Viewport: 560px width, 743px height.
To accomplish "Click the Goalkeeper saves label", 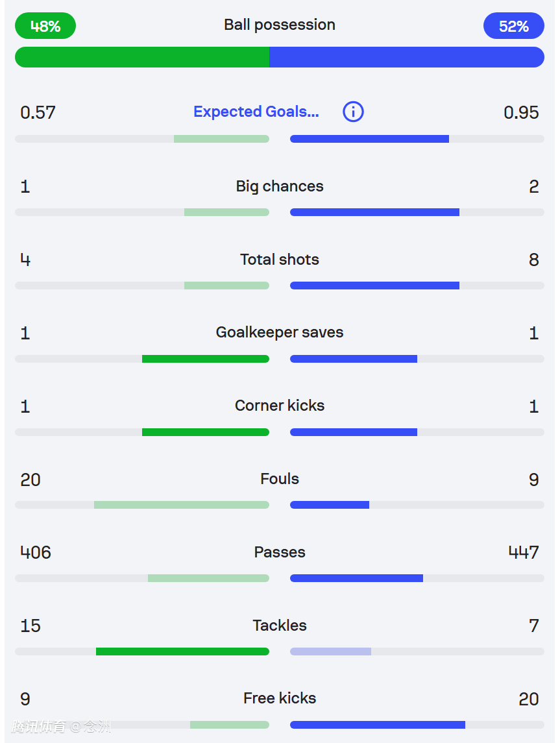I will [x=280, y=332].
